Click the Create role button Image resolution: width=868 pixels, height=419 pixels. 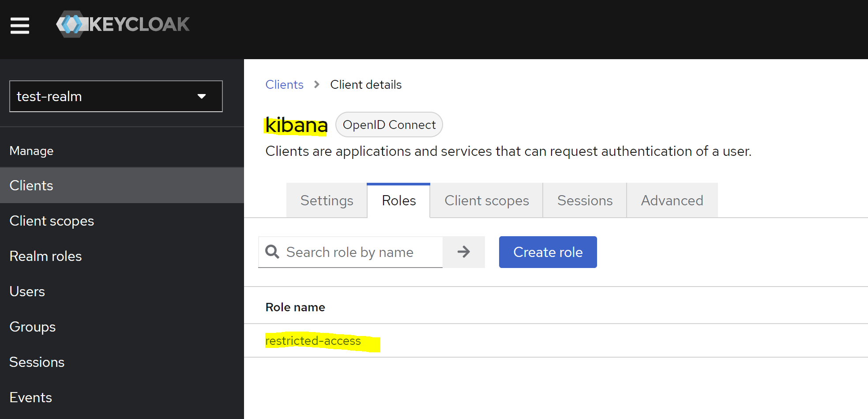coord(548,252)
